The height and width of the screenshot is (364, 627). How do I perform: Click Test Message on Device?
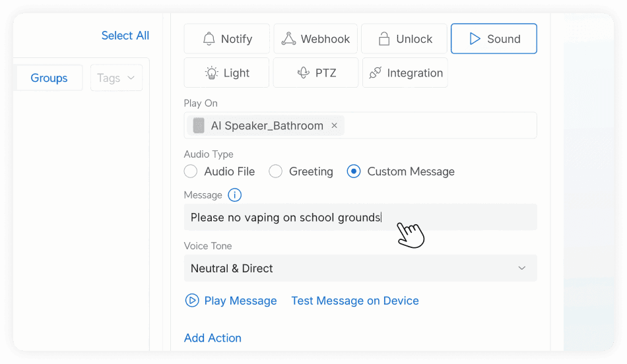[355, 301]
